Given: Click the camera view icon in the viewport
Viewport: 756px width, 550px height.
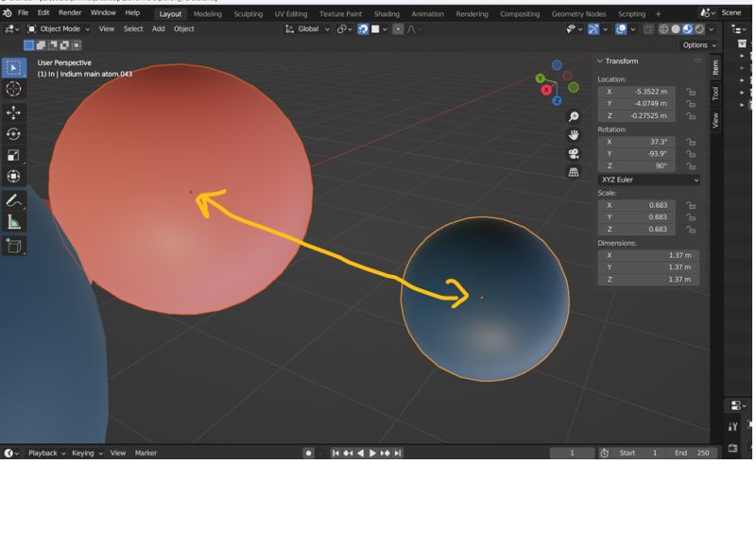Looking at the screenshot, I should tap(573, 154).
